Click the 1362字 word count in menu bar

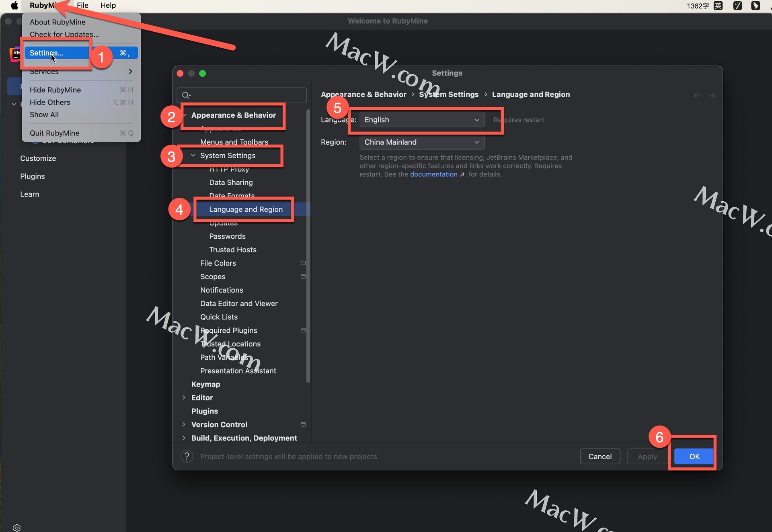pos(698,6)
